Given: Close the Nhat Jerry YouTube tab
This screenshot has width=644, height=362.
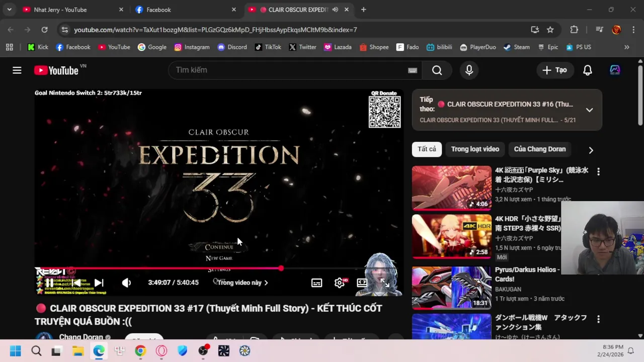Looking at the screenshot, I should point(121,10).
